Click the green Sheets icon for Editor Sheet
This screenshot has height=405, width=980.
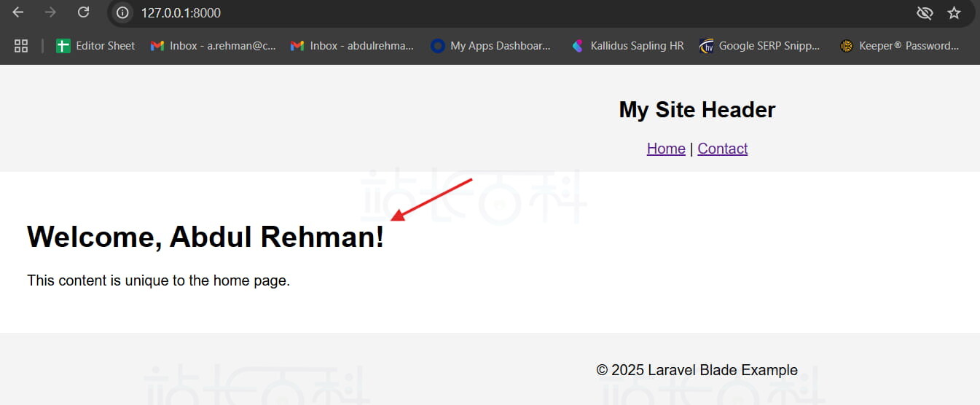(x=63, y=46)
